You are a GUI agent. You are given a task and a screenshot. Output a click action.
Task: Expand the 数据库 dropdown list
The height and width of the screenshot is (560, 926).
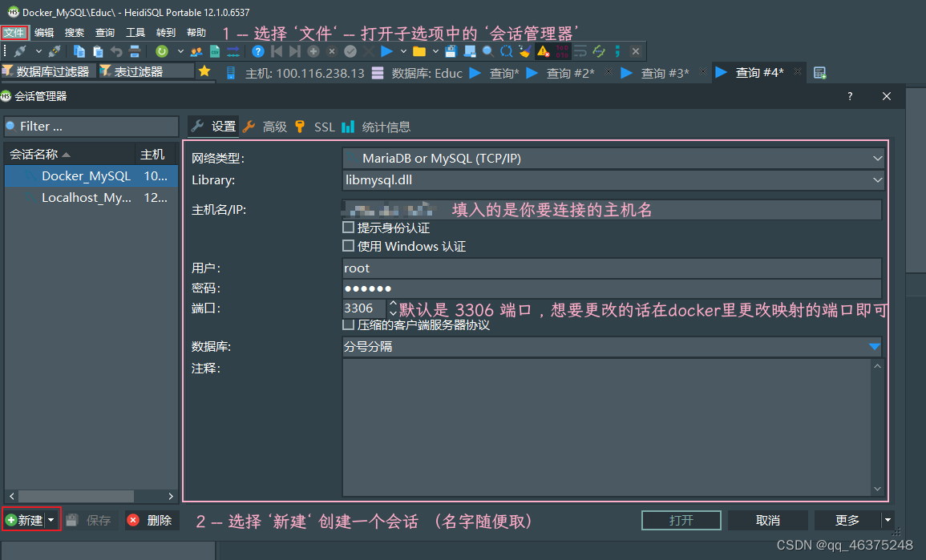(x=874, y=347)
